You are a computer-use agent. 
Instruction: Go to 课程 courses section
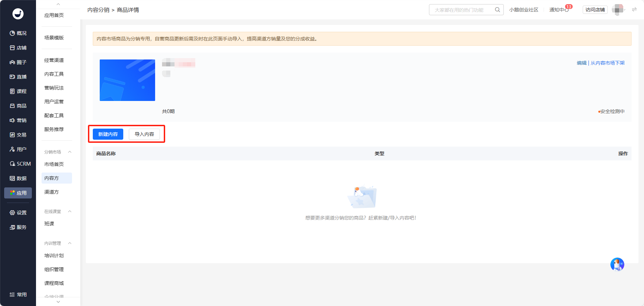click(18, 91)
